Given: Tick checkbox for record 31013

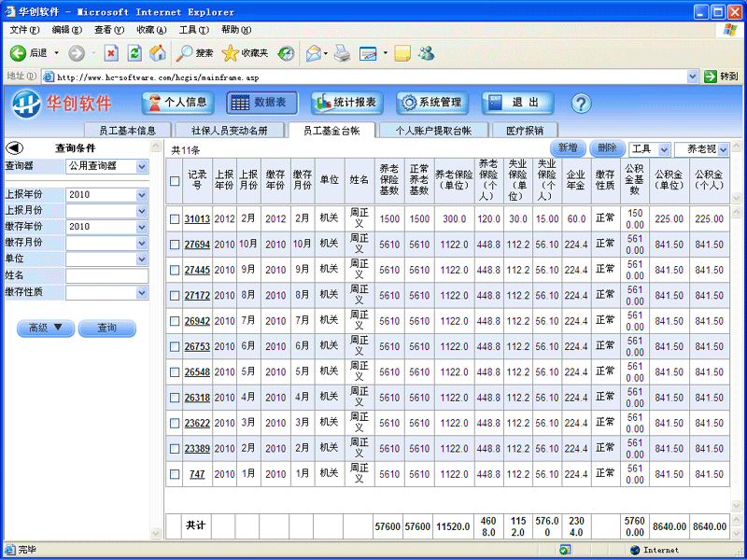Looking at the screenshot, I should 175,219.
